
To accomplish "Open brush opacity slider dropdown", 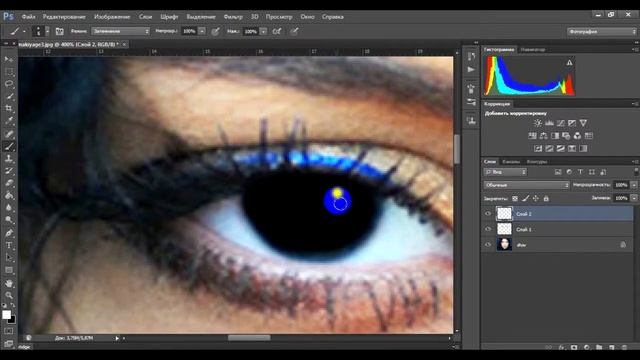I will [202, 31].
